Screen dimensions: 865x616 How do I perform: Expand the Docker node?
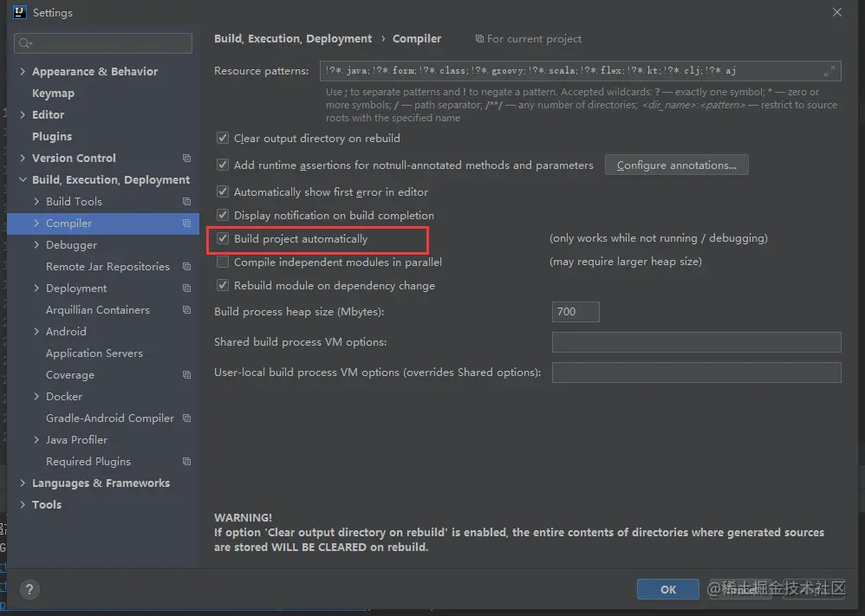(36, 397)
